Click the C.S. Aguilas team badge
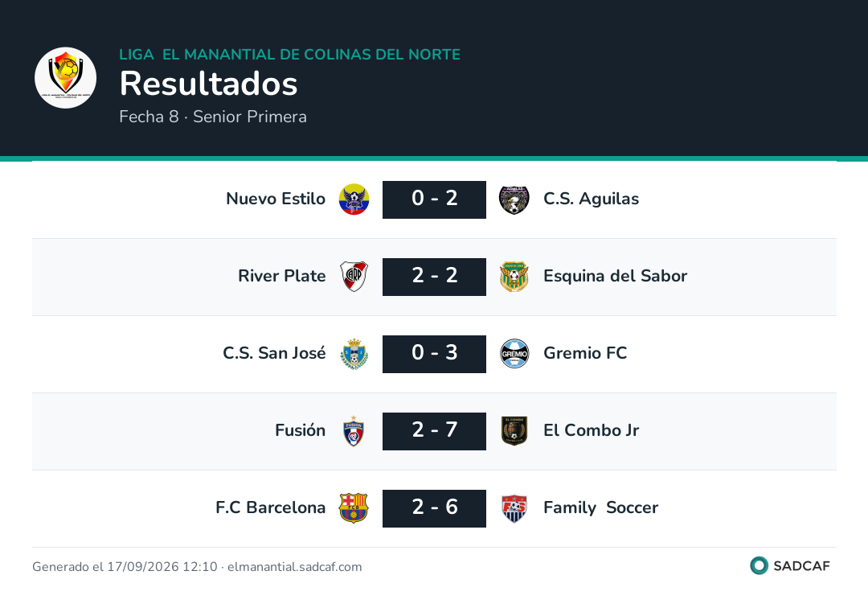Viewport: 868px width, 608px height. [x=514, y=199]
